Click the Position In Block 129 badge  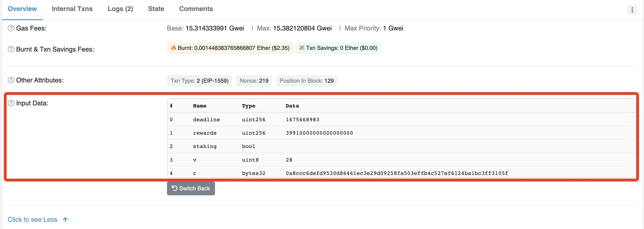[307, 81]
